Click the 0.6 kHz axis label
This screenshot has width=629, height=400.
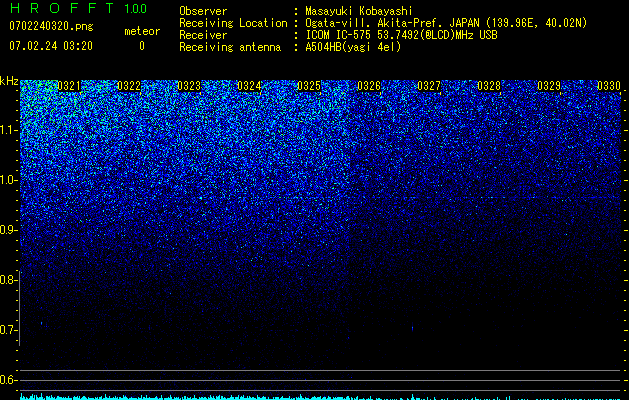pyautogui.click(x=9, y=380)
